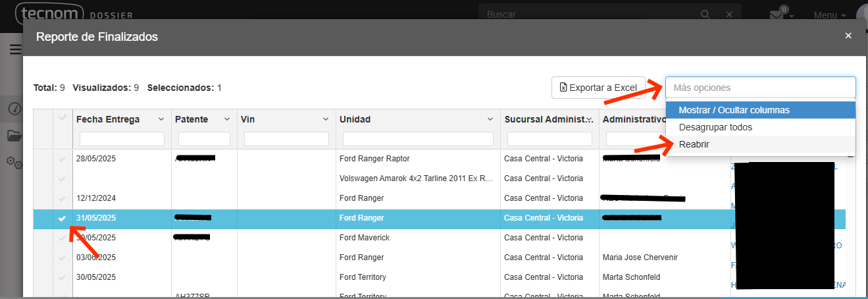
Task: Open Patente column menu arrow
Action: tap(227, 119)
